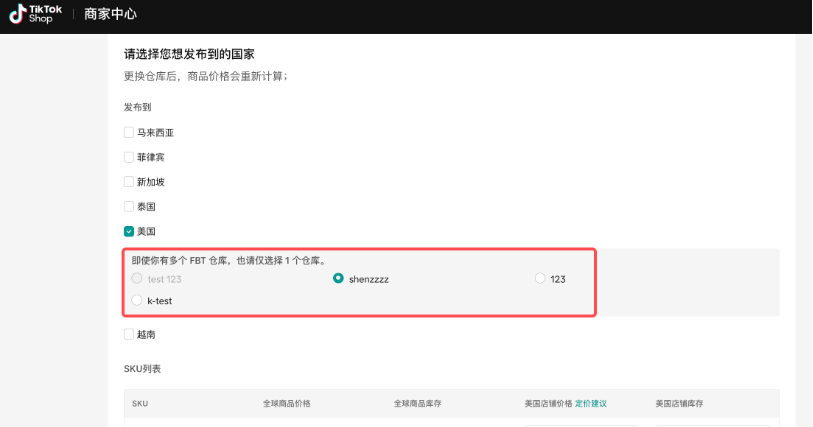Click the 美国店铺库存 column header
Viewport: 813px width, 427px height.
coord(679,403)
